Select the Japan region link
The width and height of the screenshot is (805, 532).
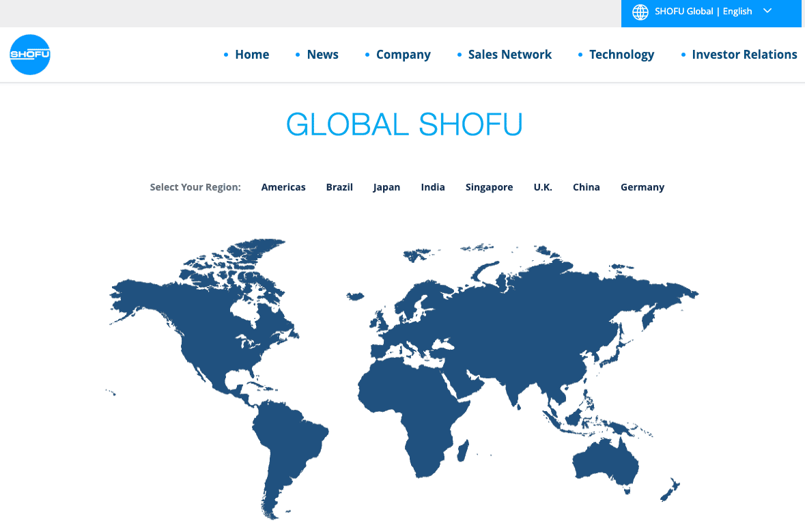click(386, 187)
